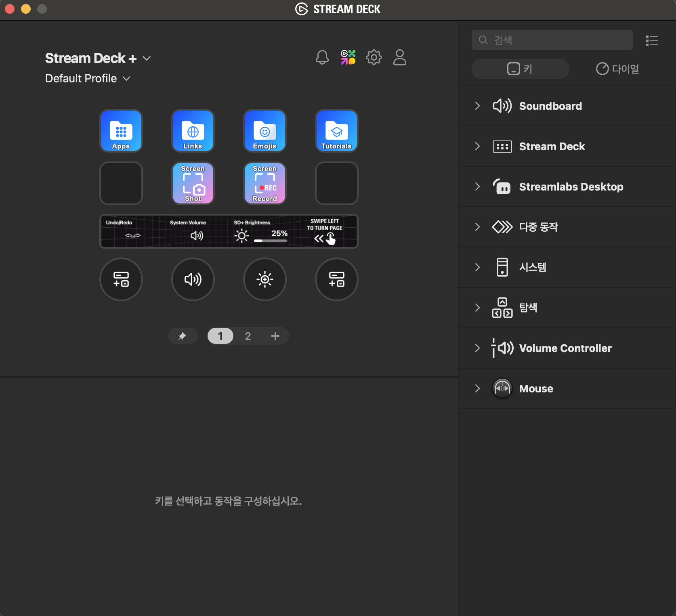Click the Volume Controller label

click(x=565, y=348)
